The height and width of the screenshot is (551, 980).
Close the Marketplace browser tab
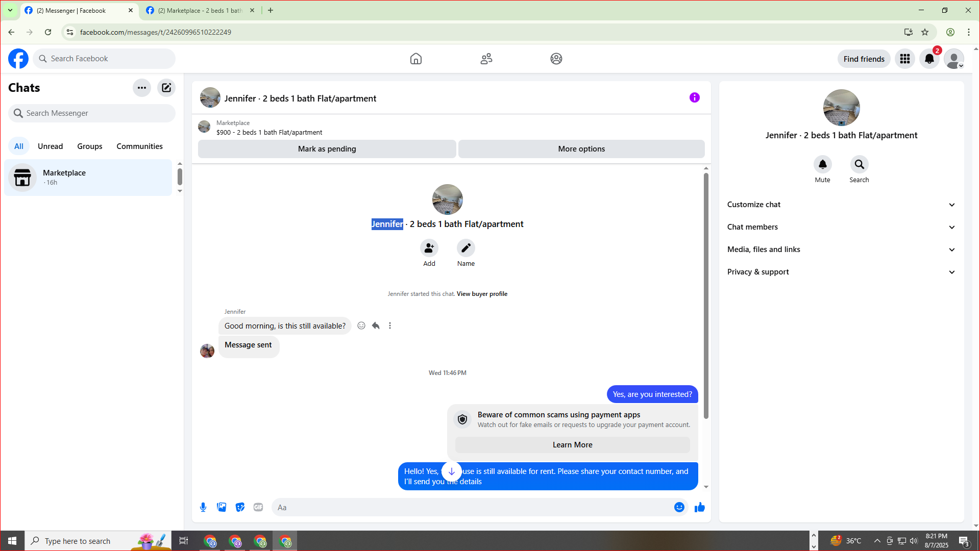coord(252,10)
